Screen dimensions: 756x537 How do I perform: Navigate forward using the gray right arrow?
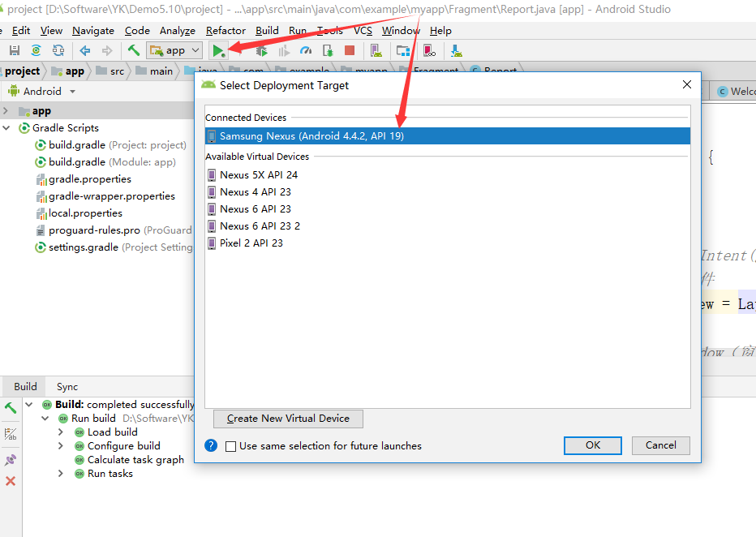(x=107, y=50)
